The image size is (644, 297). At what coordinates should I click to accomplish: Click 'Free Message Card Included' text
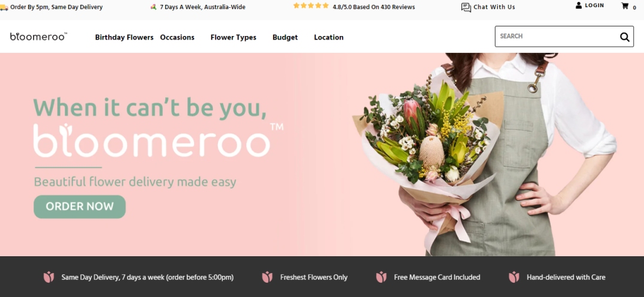click(x=437, y=277)
